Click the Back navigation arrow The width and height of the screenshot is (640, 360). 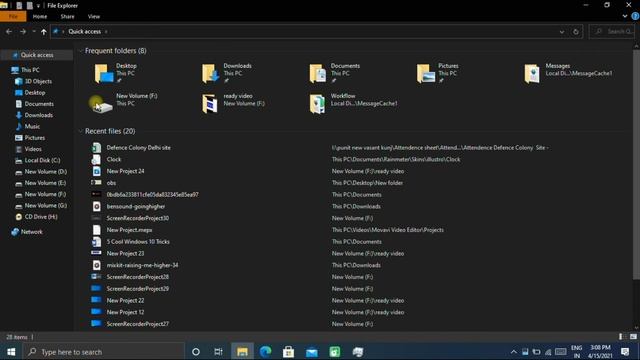tap(9, 31)
